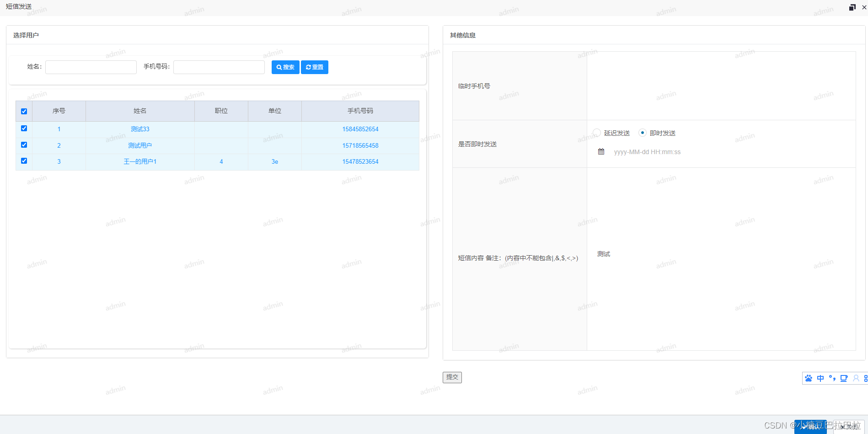Click the 关闭 button at bottom right
868x434 pixels.
(x=849, y=427)
